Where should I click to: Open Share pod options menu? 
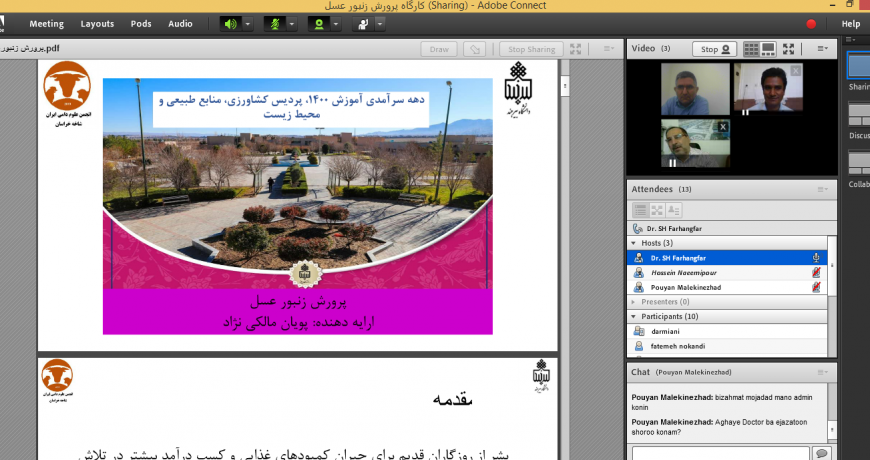(609, 49)
